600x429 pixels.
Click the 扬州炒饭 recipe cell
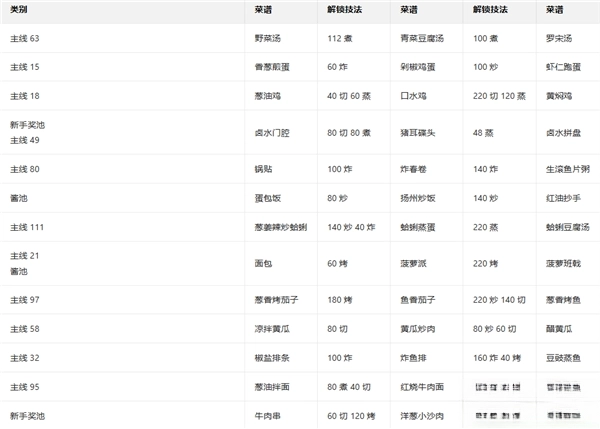419,198
